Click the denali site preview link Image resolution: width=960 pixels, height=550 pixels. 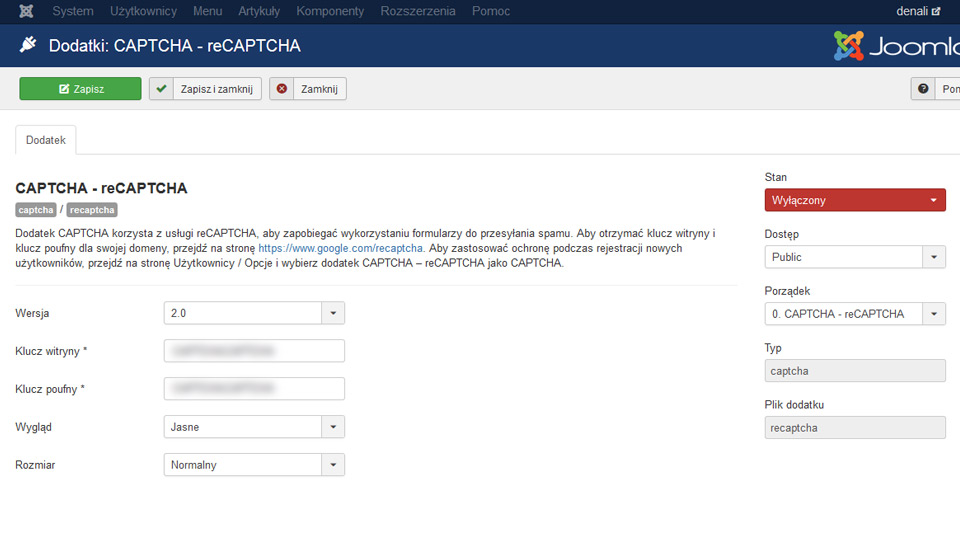click(x=918, y=11)
